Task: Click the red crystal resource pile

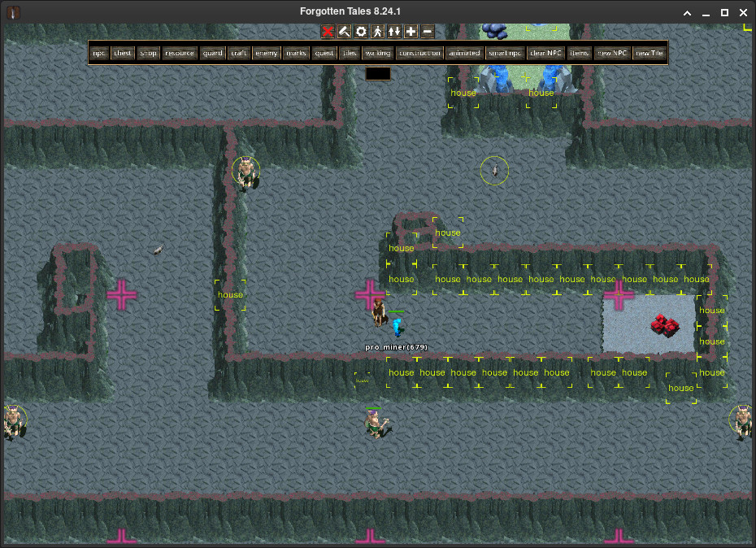Action: (x=665, y=325)
